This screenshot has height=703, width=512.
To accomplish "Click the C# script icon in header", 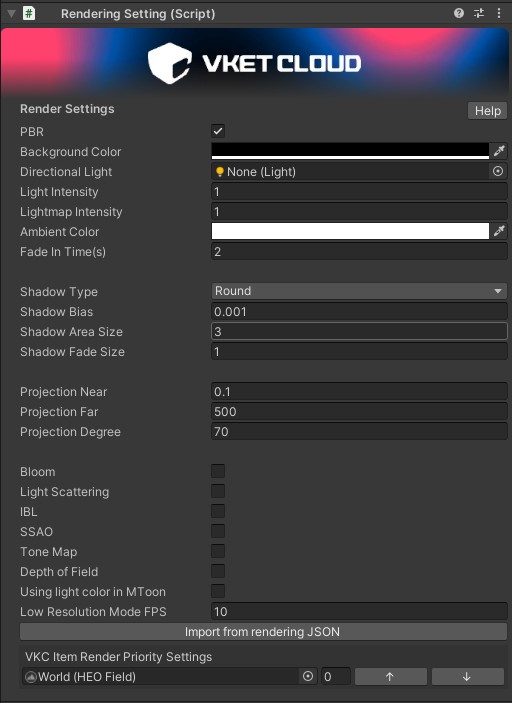I will (29, 13).
